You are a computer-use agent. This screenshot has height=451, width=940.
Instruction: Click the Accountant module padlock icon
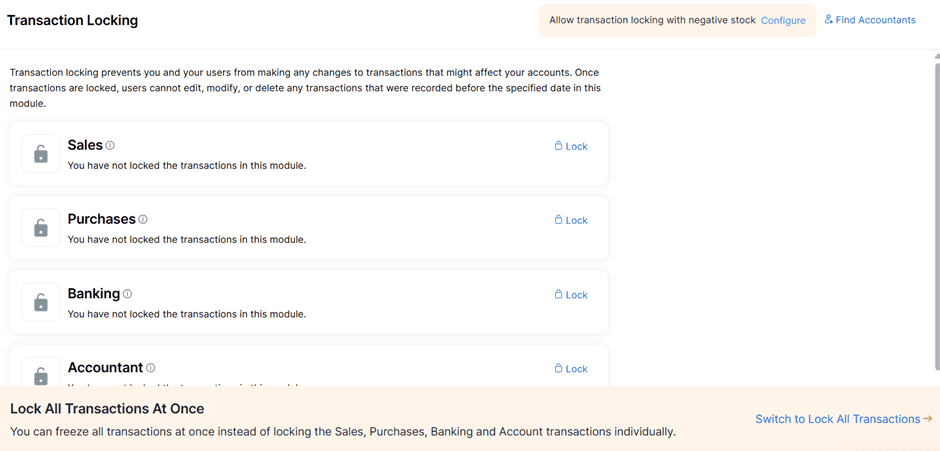(41, 375)
